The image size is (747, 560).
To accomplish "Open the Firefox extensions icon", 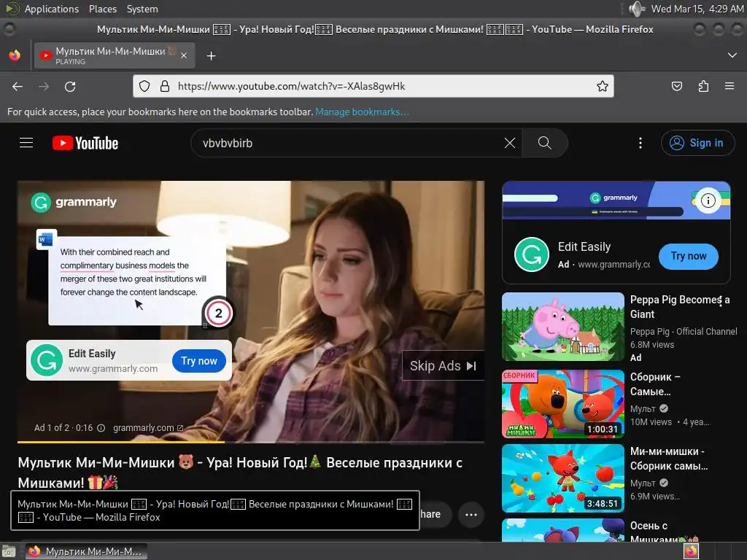I will pos(703,86).
